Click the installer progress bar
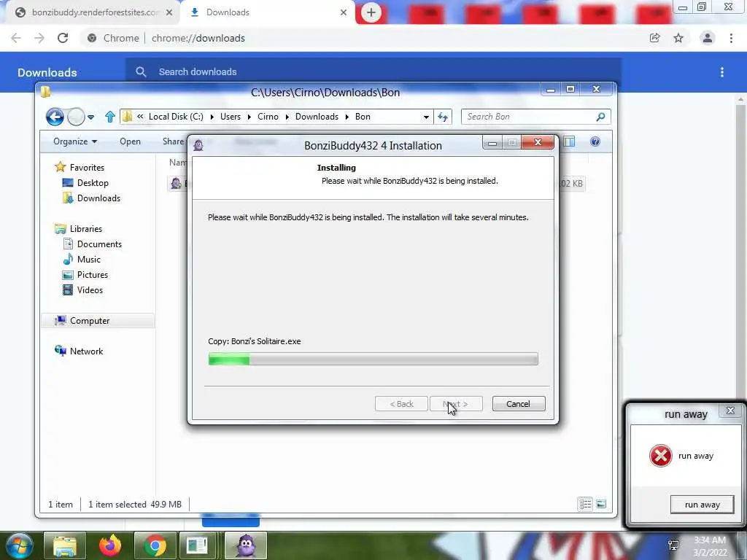747x560 pixels. coord(373,359)
